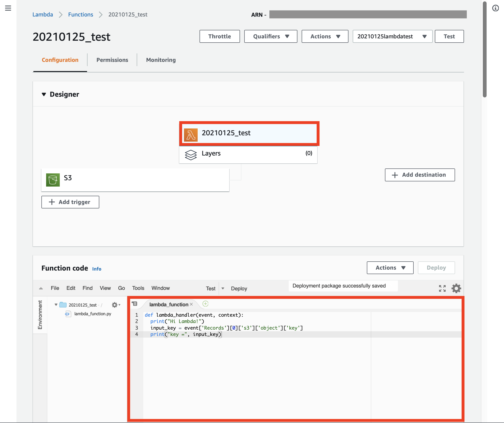Image resolution: width=504 pixels, height=423 pixels.
Task: Open the file tree settings gear
Action: point(116,305)
